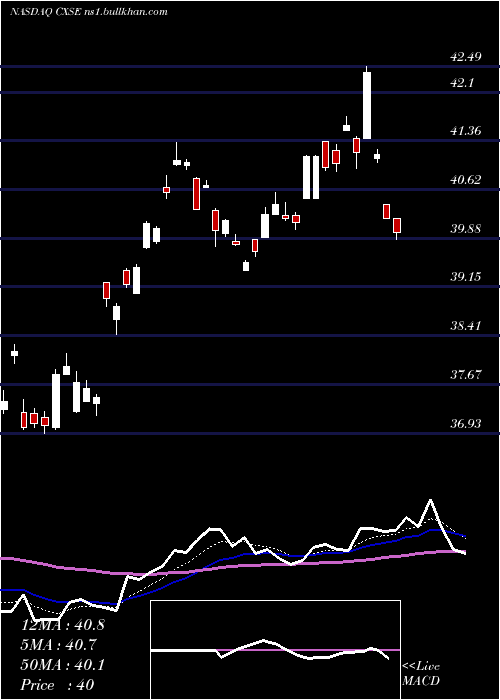Click the NASDAQ CXSE chart title
Image resolution: width=500 pixels, height=700 pixels.
[89, 12]
